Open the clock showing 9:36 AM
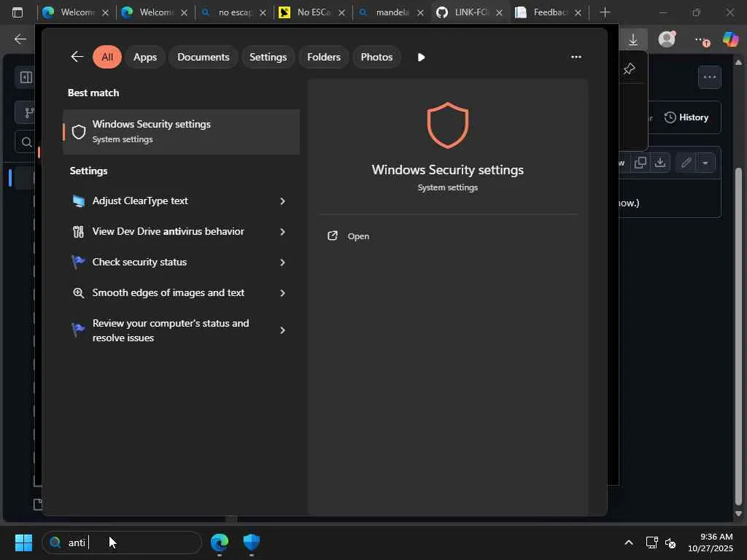The height and width of the screenshot is (560, 747). (x=711, y=542)
